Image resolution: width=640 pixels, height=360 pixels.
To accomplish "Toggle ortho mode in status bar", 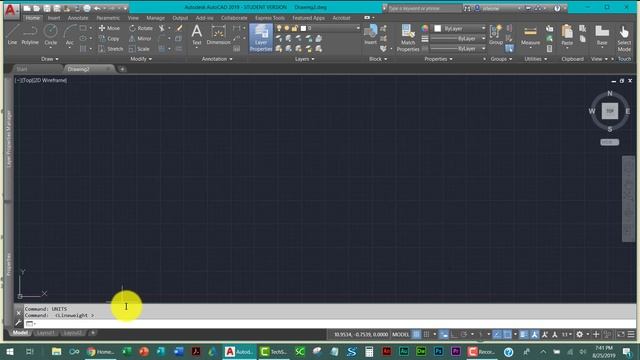I will pyautogui.click(x=454, y=335).
